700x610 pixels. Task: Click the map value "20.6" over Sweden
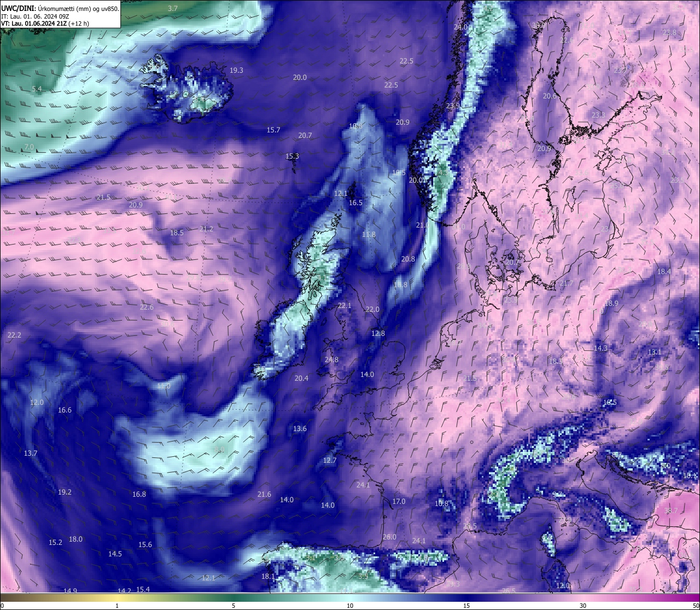pyautogui.click(x=550, y=96)
